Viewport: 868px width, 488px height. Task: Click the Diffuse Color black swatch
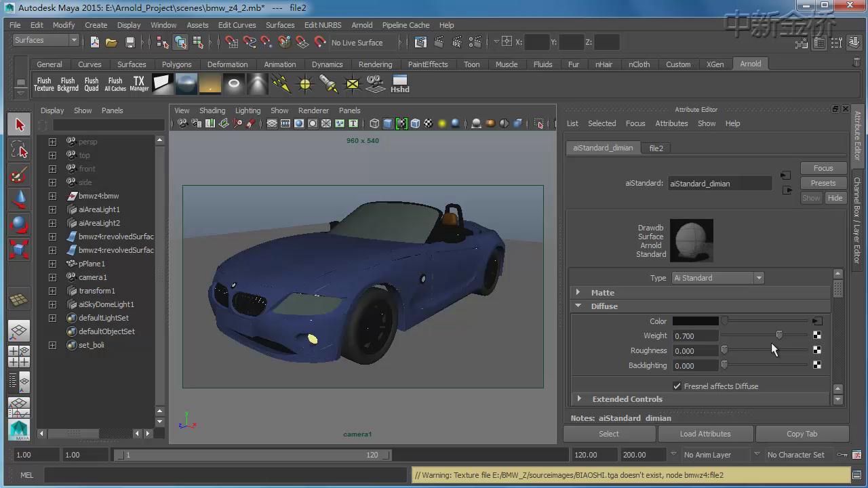pos(695,321)
